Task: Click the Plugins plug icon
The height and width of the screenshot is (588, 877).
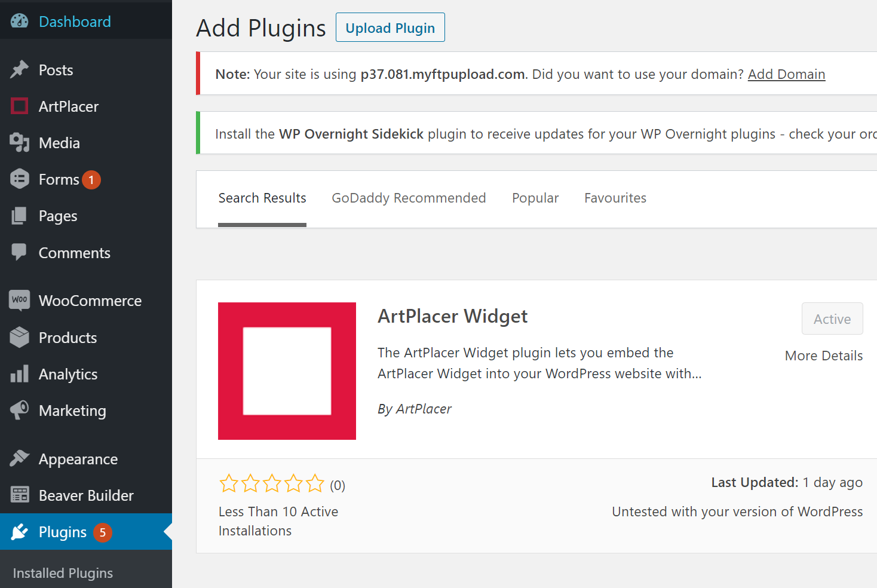Action: pos(20,532)
